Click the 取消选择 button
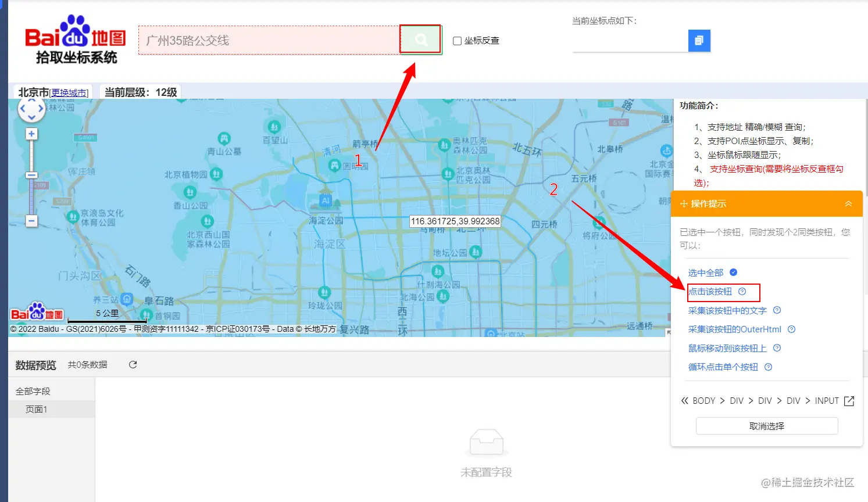The image size is (868, 502). click(767, 426)
